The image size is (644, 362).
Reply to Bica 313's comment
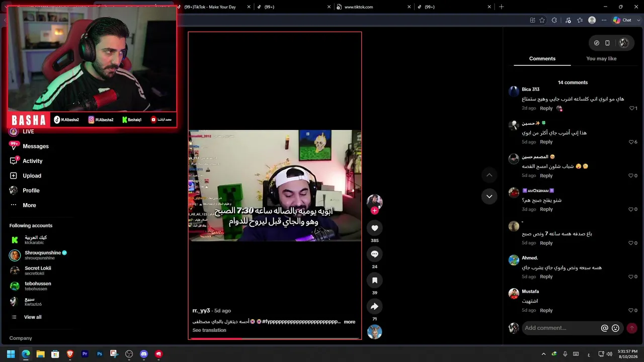(x=546, y=108)
